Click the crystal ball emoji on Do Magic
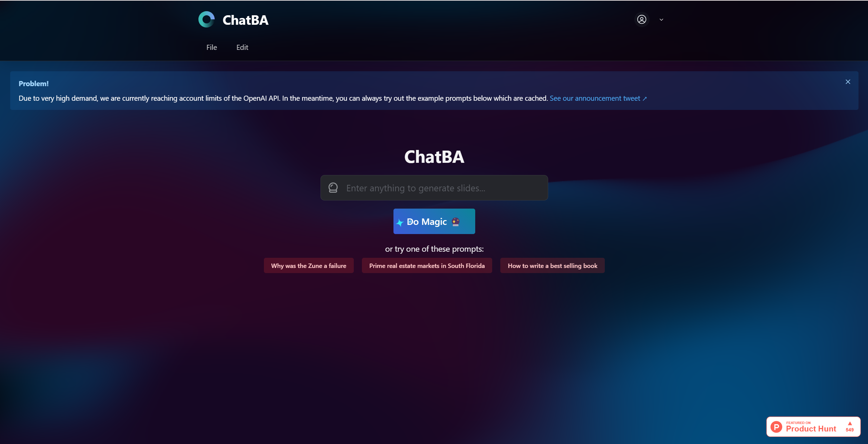The width and height of the screenshot is (868, 444). (x=456, y=221)
